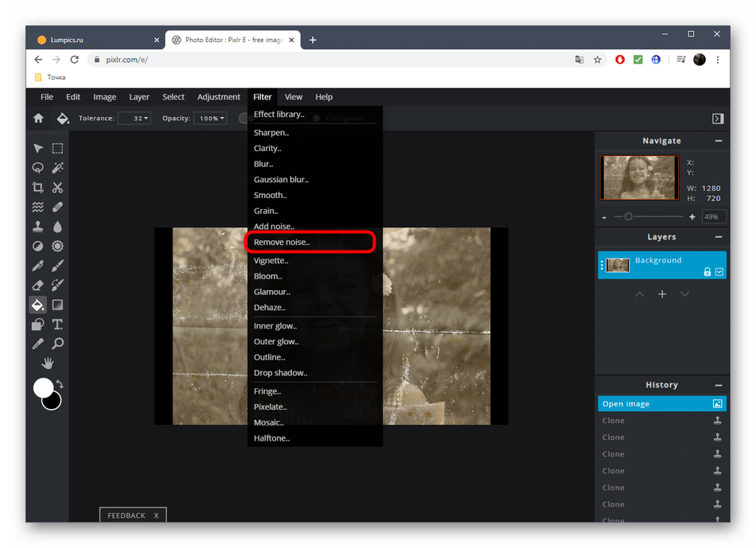The image size is (756, 548).
Task: Add a new layer with plus button
Action: click(662, 294)
